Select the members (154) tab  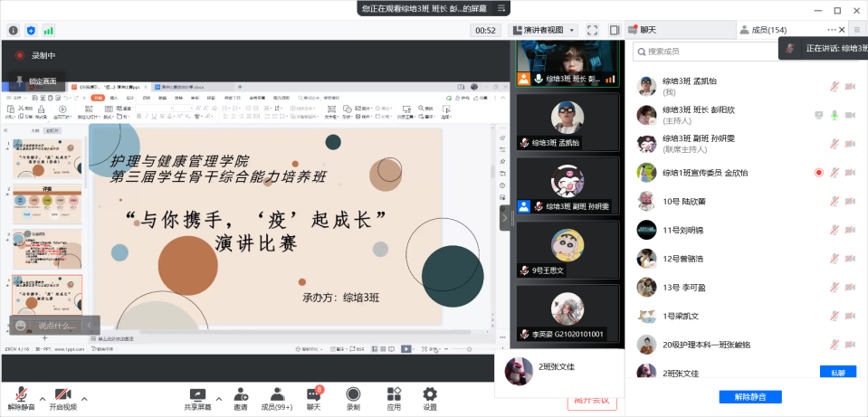762,30
